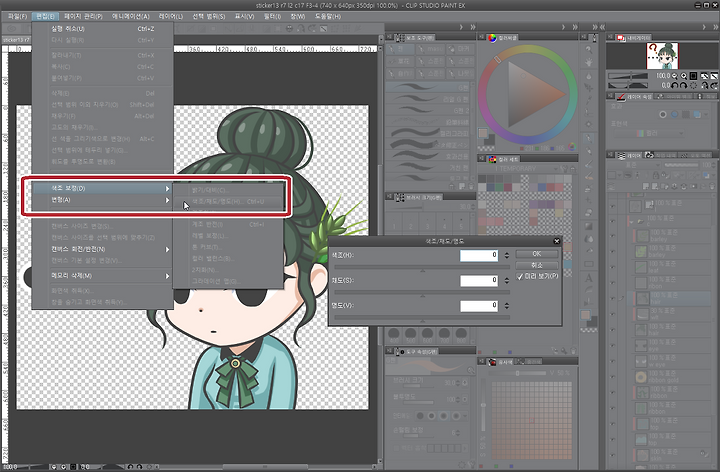
Task: Expand the 캔버스 회전/반전(N) submenu
Action: (x=103, y=249)
